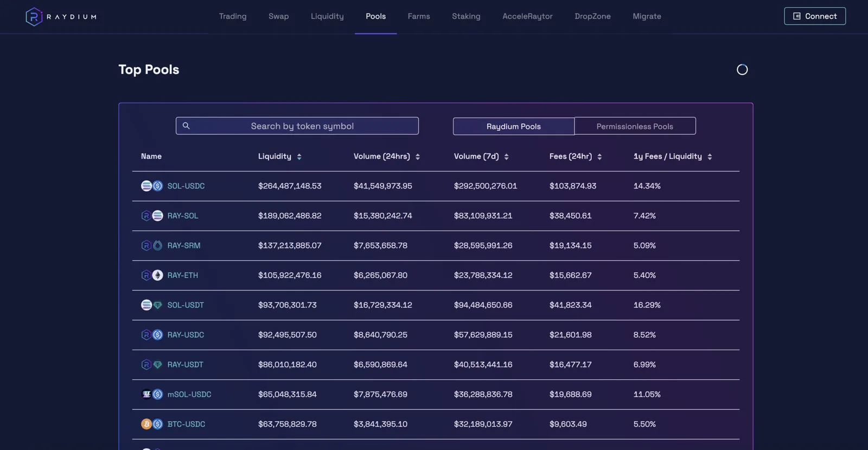Open the RAY-SOL pool link
The width and height of the screenshot is (868, 450).
tap(183, 216)
